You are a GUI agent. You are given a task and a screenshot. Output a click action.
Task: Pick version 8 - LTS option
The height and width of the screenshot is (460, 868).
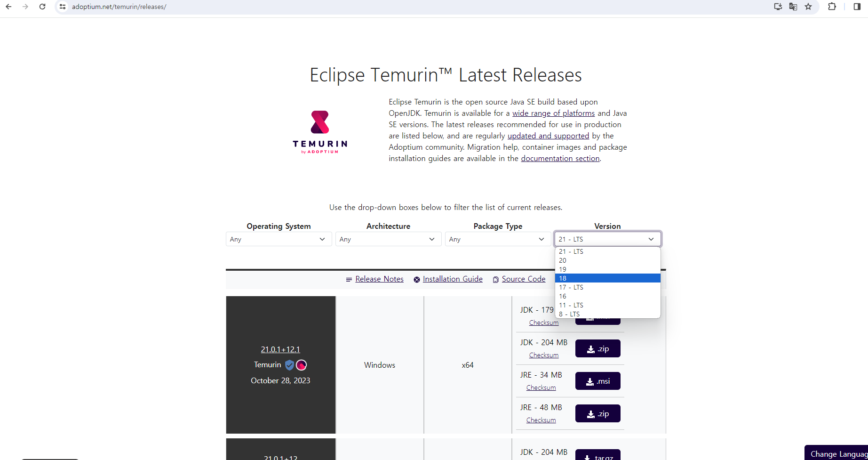[x=607, y=314]
